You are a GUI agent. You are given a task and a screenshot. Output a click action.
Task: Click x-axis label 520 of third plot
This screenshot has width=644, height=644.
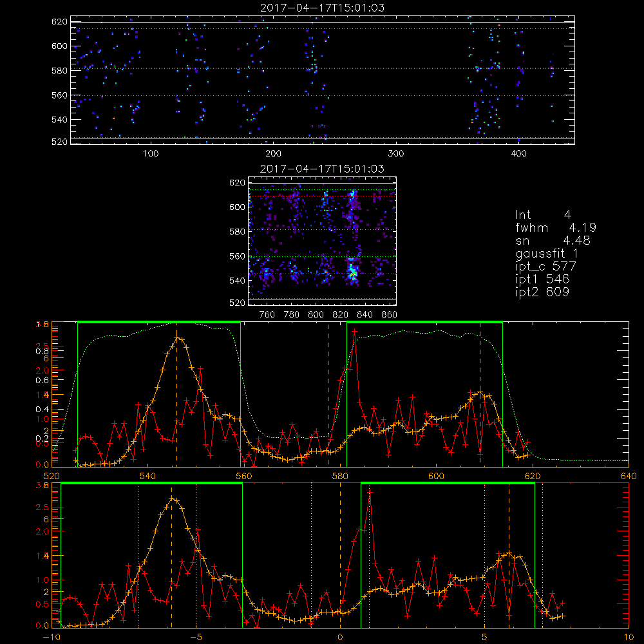point(52,477)
